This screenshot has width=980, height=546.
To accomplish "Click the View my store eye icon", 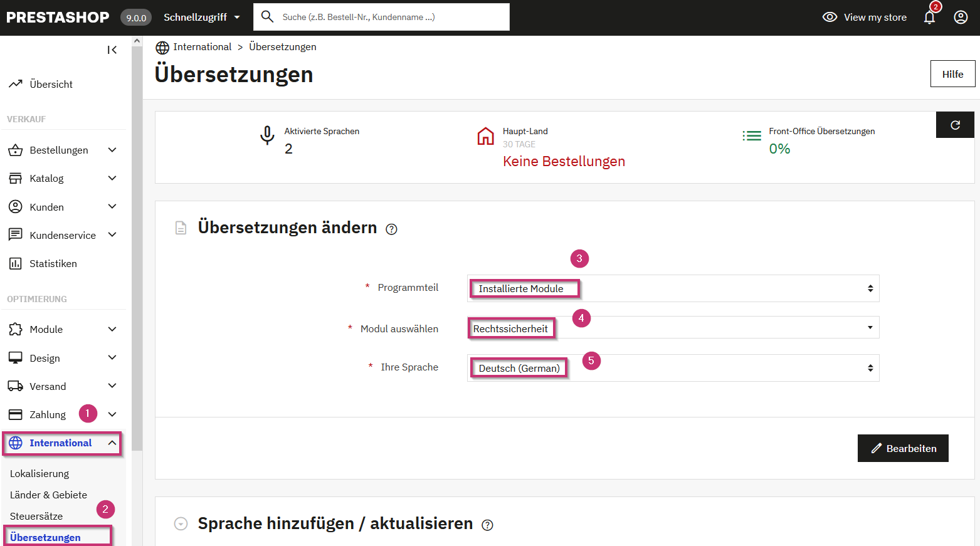I will point(830,18).
